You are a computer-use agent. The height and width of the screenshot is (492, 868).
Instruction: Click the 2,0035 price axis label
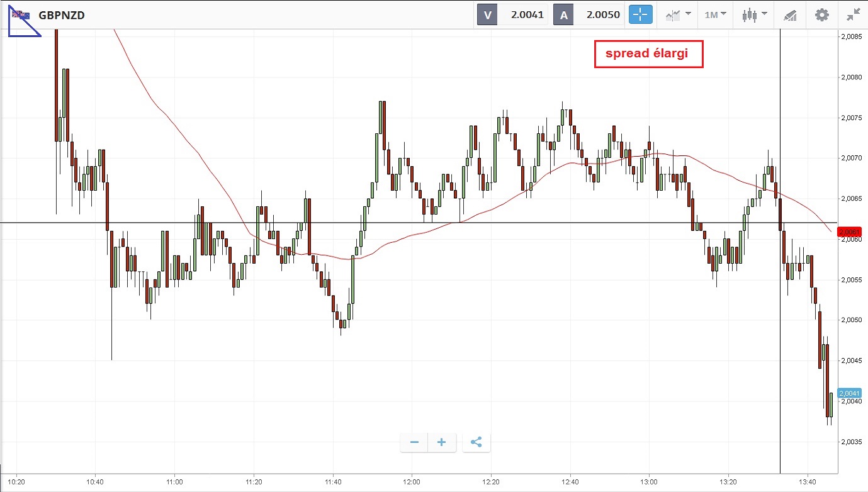(852, 442)
